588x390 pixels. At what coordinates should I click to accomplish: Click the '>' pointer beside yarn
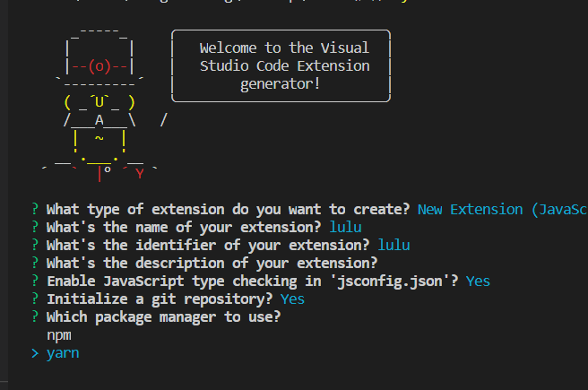(x=35, y=353)
